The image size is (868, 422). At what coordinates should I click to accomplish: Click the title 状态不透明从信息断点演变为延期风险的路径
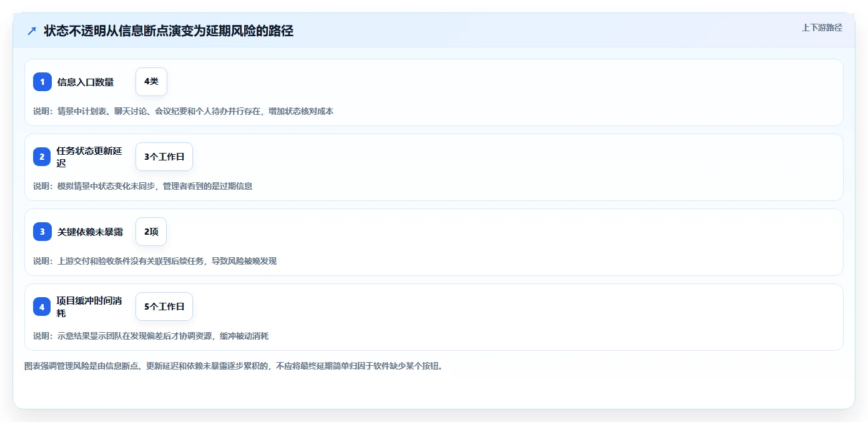(x=169, y=31)
